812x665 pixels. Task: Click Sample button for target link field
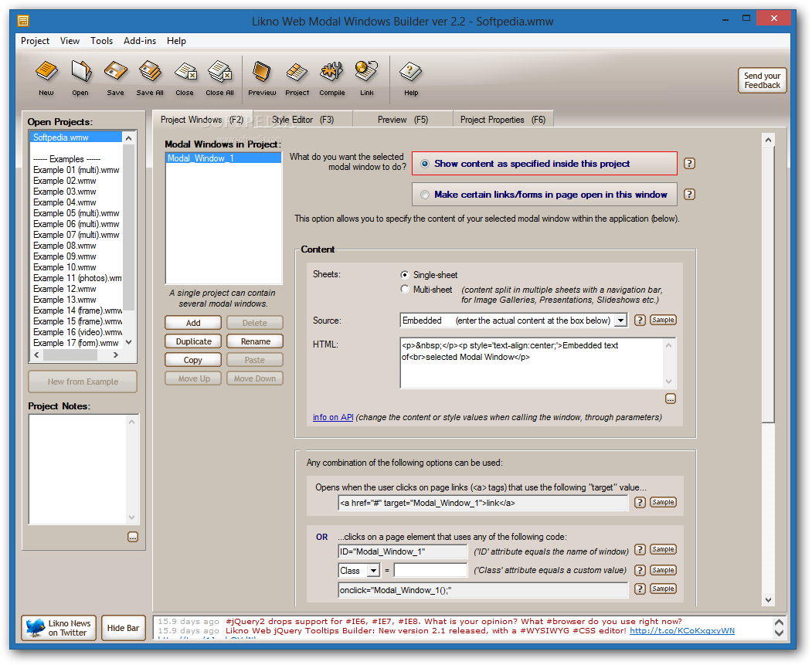click(x=664, y=503)
